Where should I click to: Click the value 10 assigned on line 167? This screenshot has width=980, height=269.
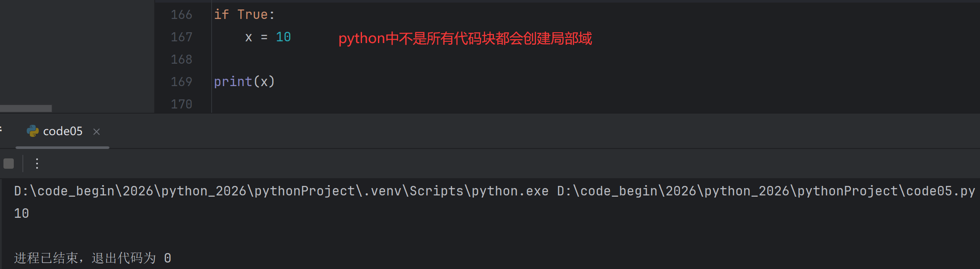pyautogui.click(x=283, y=37)
